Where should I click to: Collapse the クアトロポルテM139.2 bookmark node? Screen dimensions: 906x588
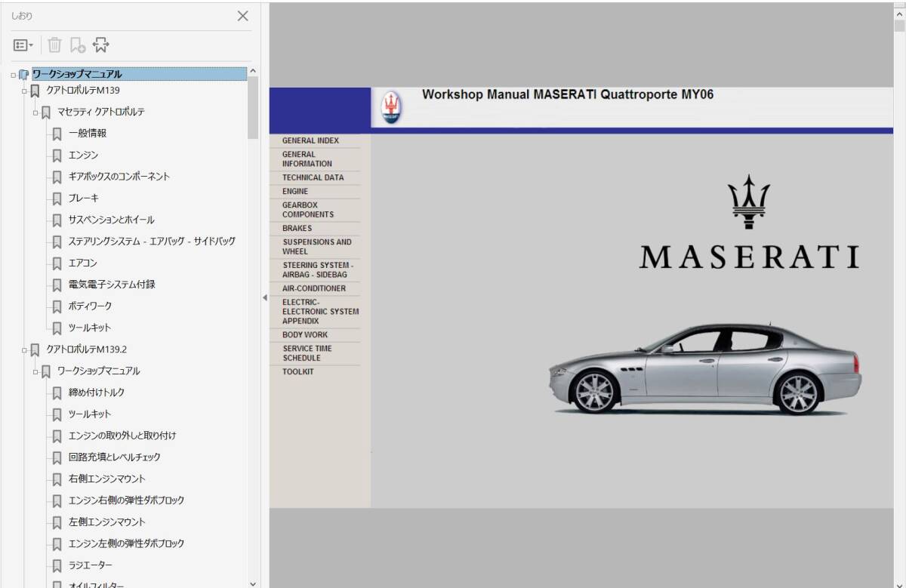[24, 350]
